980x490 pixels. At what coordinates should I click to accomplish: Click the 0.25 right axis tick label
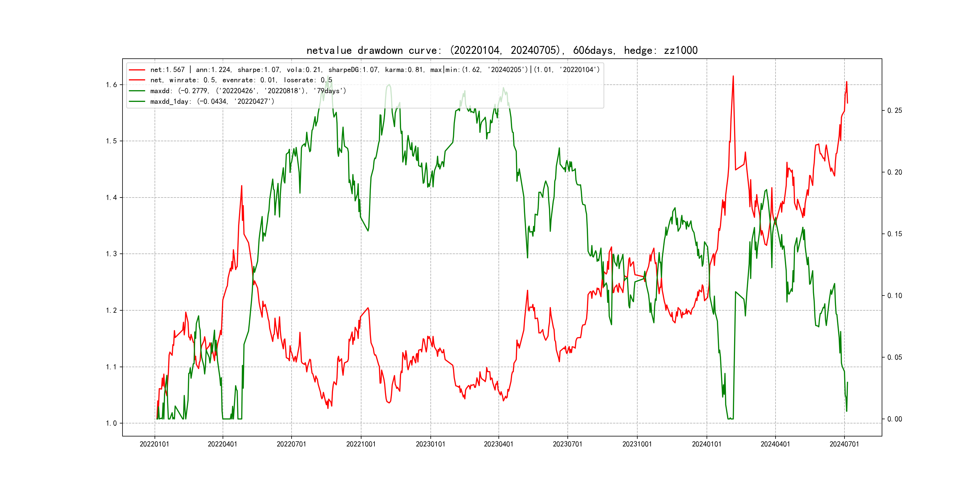pyautogui.click(x=894, y=110)
